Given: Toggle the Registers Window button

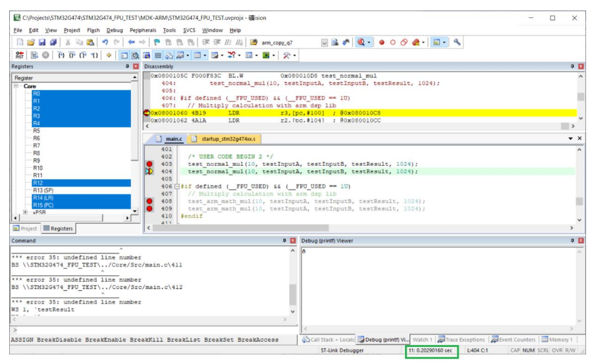Looking at the screenshot, I should (158, 55).
